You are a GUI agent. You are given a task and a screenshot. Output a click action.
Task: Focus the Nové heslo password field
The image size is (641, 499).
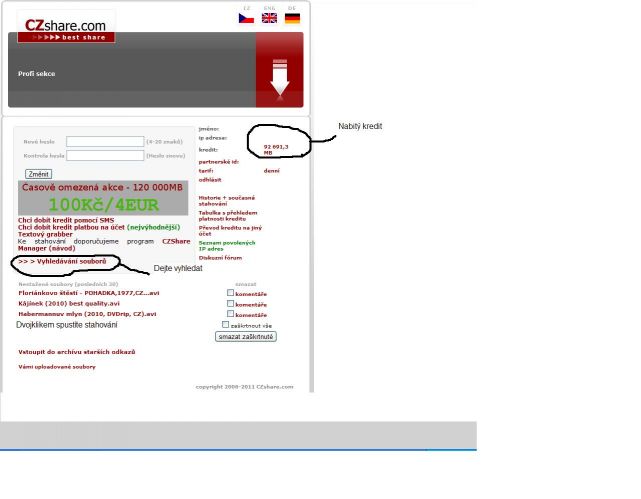pyautogui.click(x=105, y=141)
